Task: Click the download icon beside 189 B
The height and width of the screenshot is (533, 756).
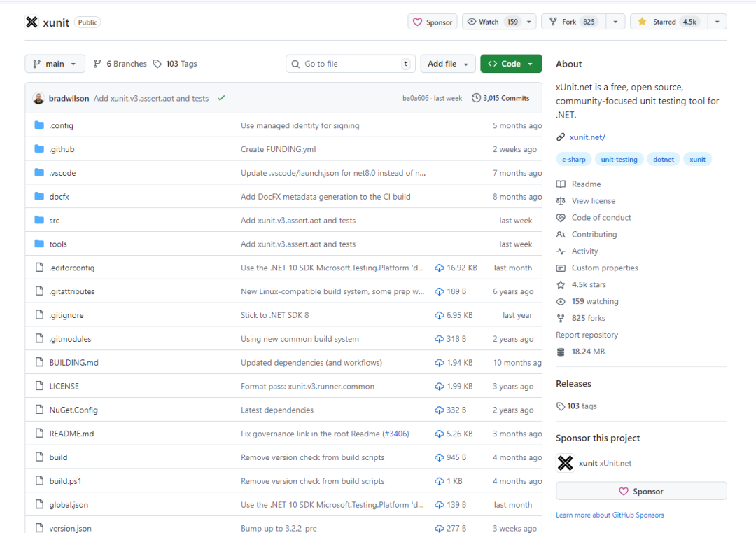Action: click(439, 291)
